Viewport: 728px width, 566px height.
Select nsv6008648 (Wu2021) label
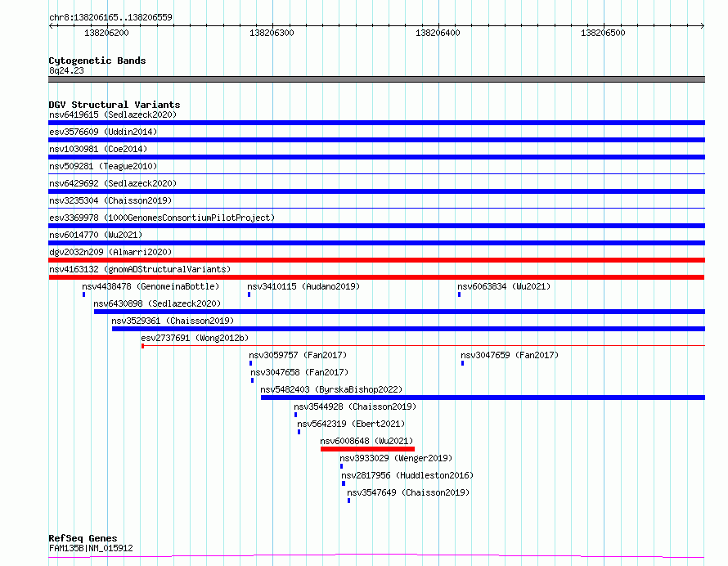click(366, 441)
